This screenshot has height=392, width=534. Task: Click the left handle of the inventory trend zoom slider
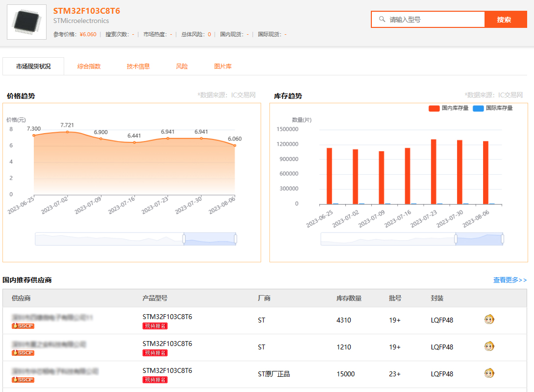point(456,239)
